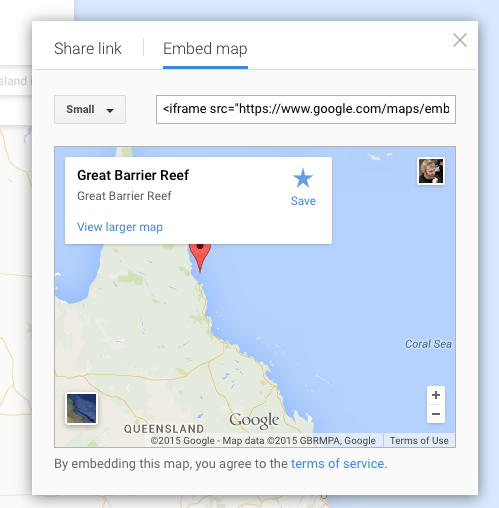Viewport: 499px width, 508px height.
Task: Click the Google logo on map
Action: coord(254,421)
